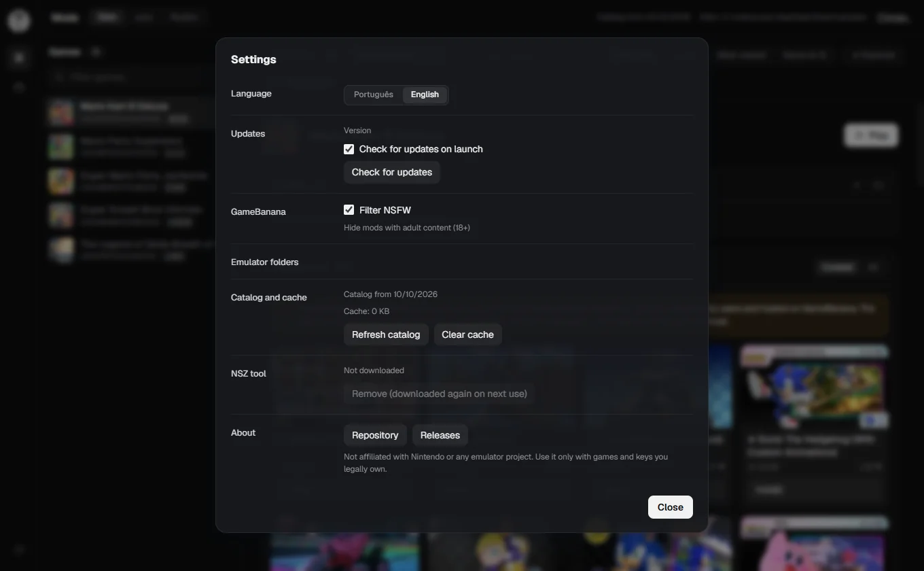Select English language option
Viewport: 924px width, 571px height.
click(x=425, y=94)
